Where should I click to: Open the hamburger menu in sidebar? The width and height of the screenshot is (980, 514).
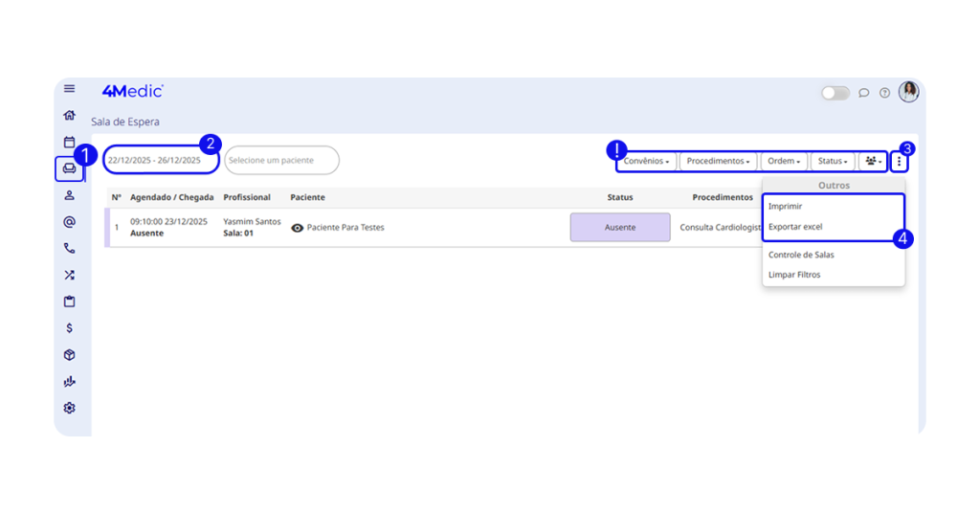point(69,89)
